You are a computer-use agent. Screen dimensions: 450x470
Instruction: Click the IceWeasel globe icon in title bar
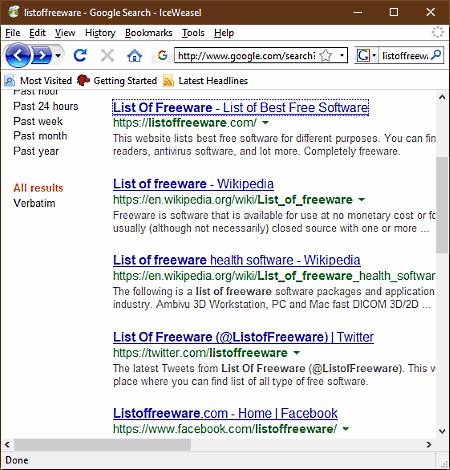[x=14, y=12]
